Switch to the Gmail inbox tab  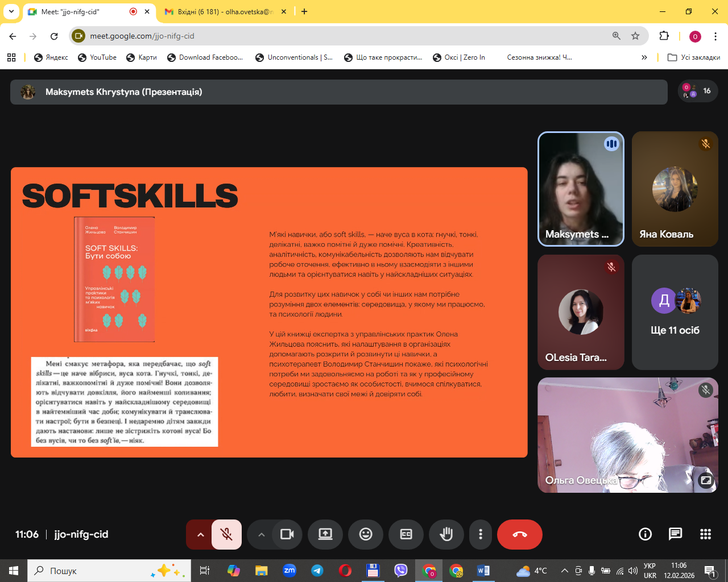[225, 11]
